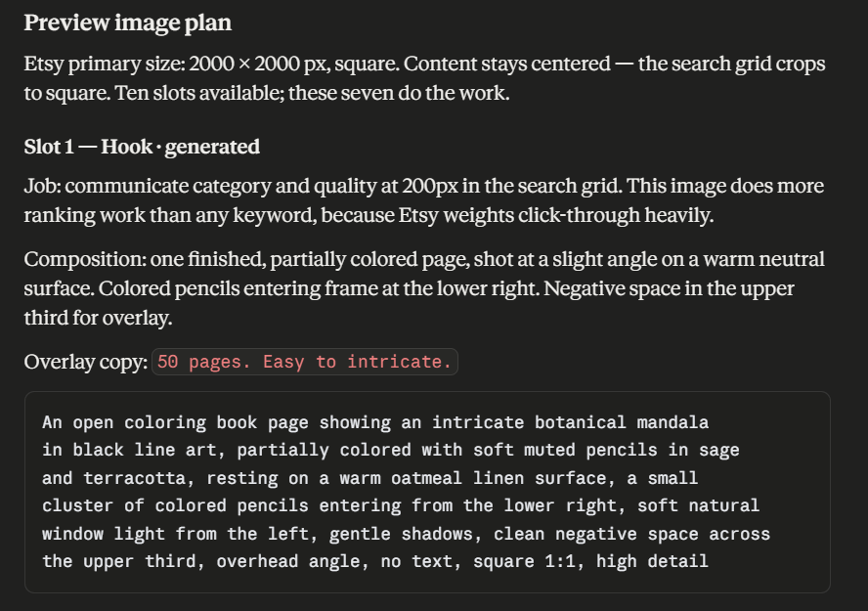Viewport: 868px width, 611px height.
Task: Click the 'Overlay copy:' label
Action: (86, 362)
